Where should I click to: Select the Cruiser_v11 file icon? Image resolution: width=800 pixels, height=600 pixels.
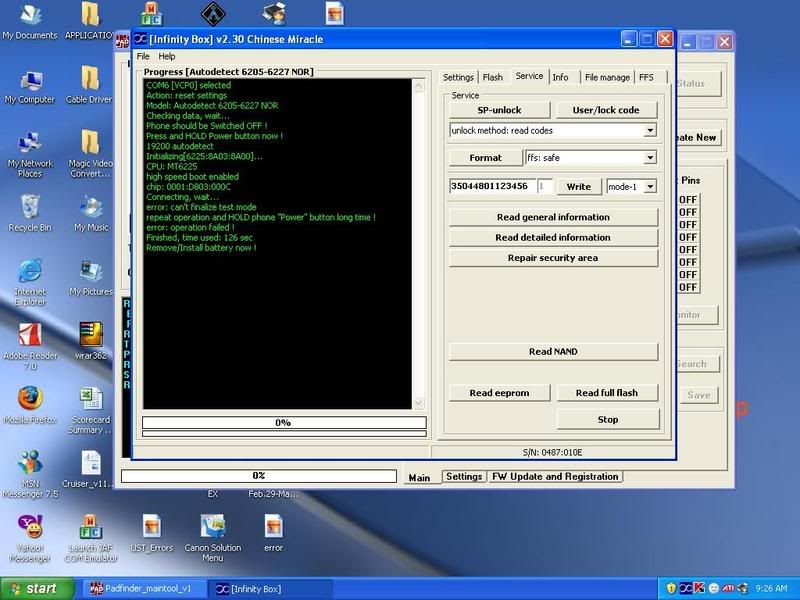point(88,469)
